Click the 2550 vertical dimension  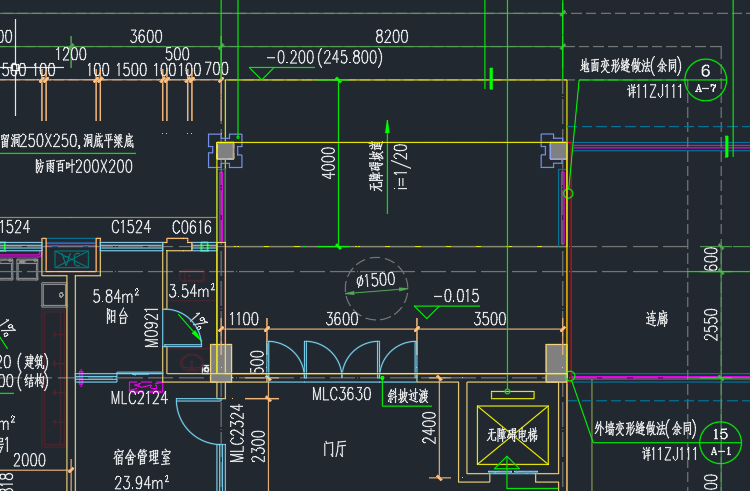point(711,325)
